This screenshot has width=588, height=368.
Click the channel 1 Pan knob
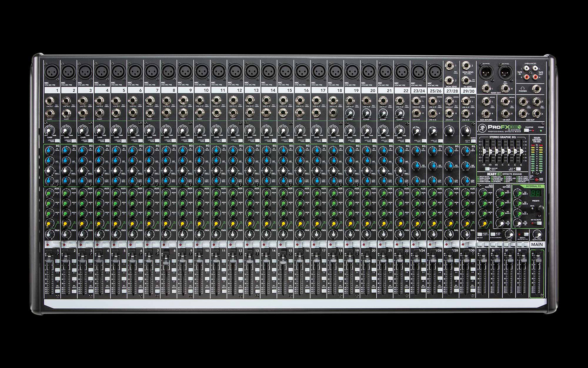pos(49,235)
